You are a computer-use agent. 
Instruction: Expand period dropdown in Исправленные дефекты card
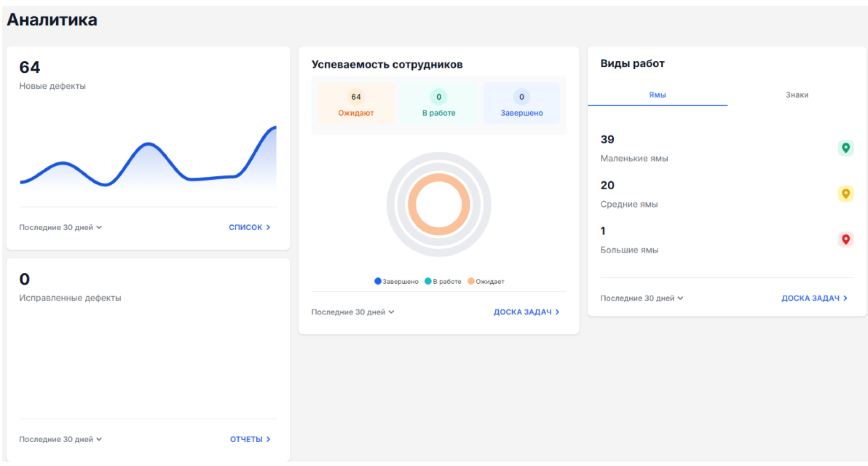[x=60, y=439]
